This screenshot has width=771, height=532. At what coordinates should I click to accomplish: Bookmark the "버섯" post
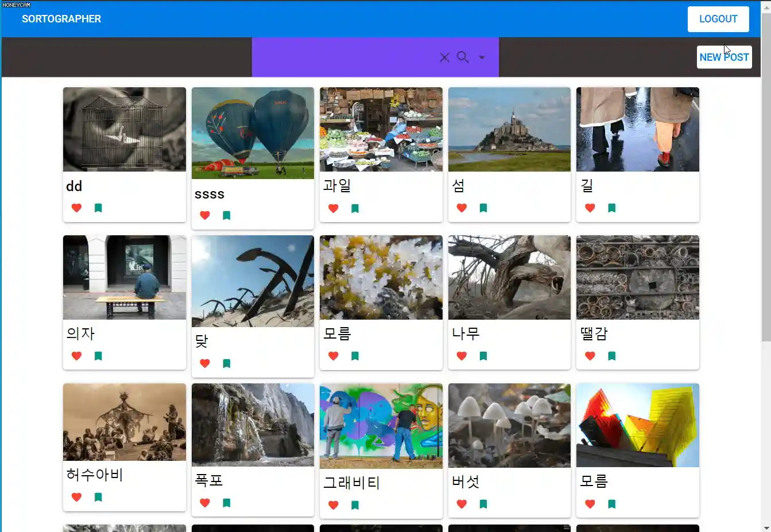pos(483,504)
